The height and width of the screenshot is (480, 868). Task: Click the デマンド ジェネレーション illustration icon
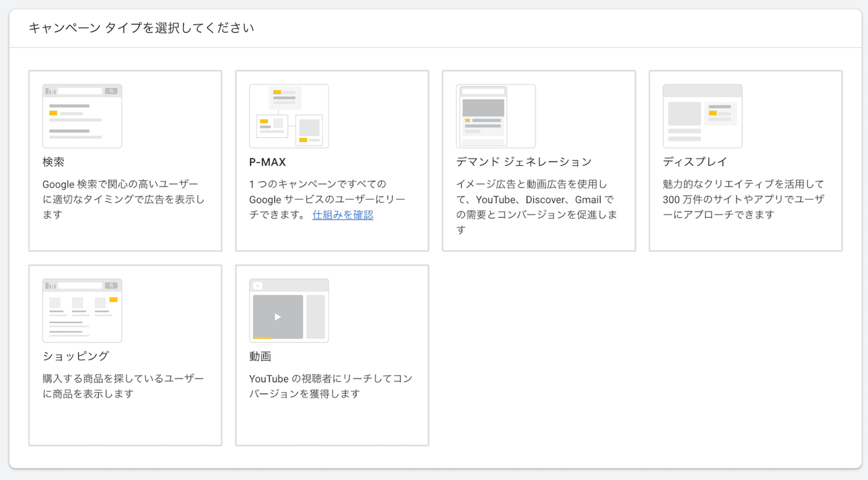click(495, 116)
